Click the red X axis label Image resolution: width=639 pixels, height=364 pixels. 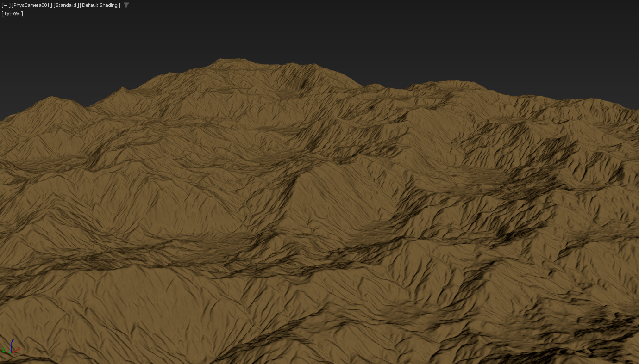point(19,348)
